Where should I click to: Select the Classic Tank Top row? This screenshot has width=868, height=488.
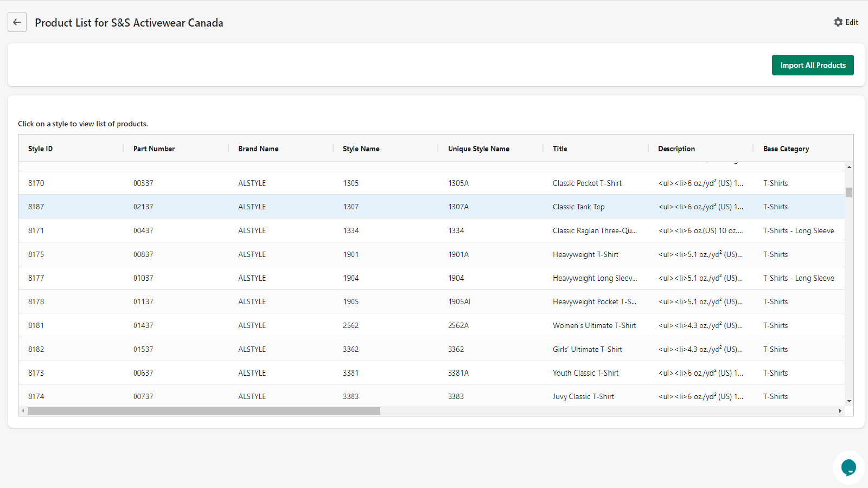point(578,207)
